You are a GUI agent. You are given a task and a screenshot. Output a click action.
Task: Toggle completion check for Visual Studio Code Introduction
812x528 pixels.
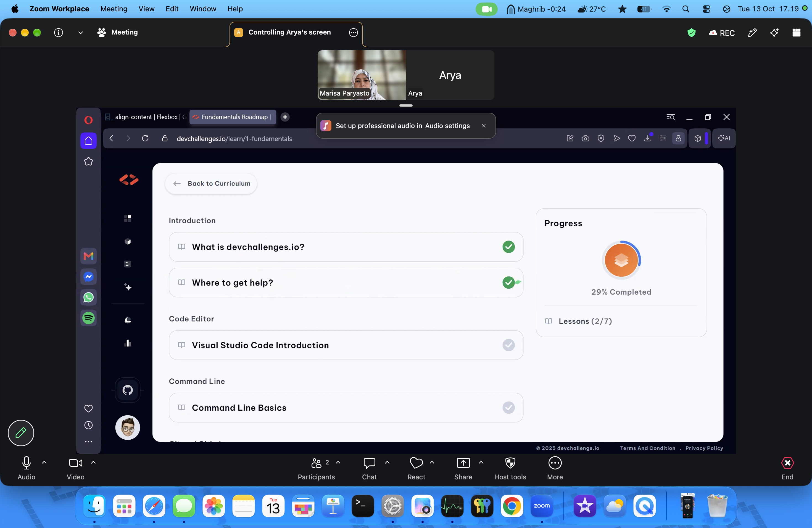click(x=508, y=345)
